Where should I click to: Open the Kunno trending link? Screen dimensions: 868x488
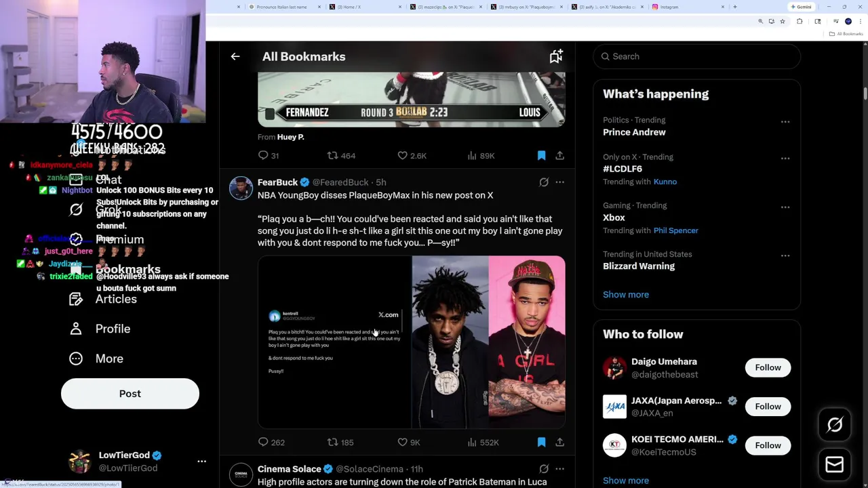[x=665, y=182]
